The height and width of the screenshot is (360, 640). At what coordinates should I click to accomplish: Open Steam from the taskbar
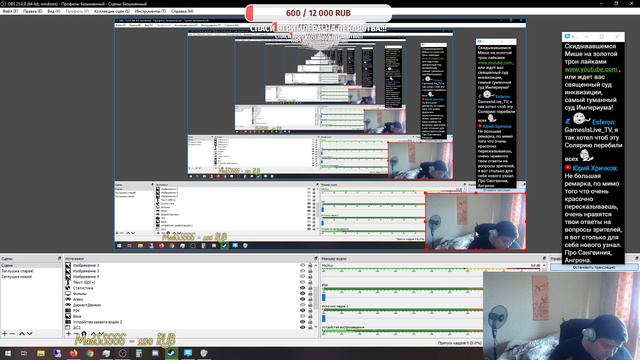pos(171,353)
